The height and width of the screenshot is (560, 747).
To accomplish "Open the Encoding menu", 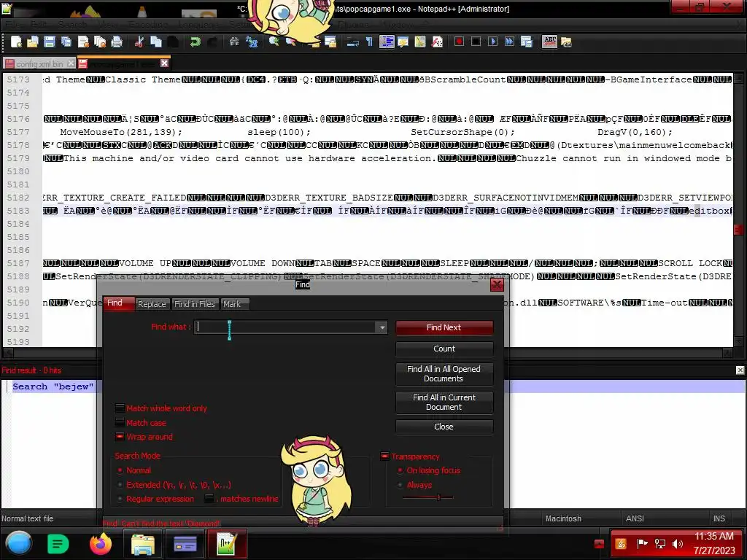I will click(148, 24).
